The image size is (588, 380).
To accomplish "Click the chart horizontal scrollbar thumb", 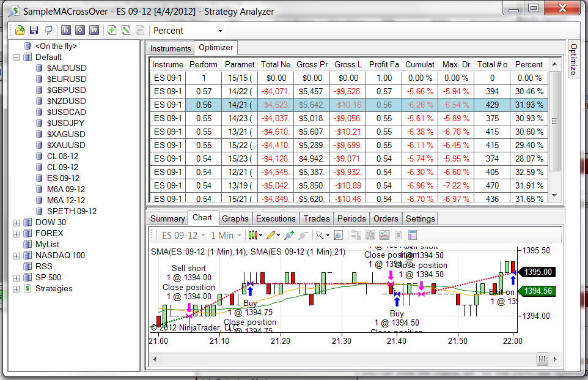I will coord(542,359).
